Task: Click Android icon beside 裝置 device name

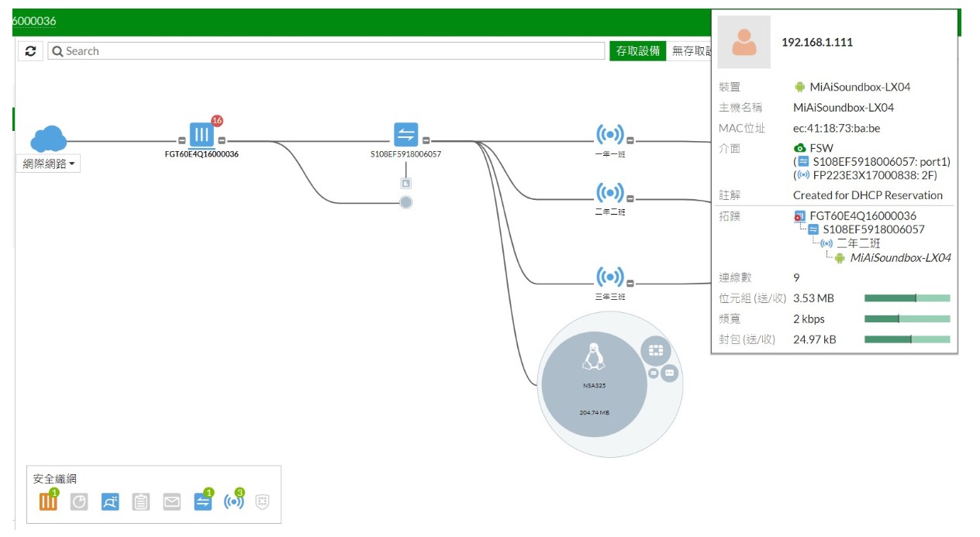Action: click(799, 87)
